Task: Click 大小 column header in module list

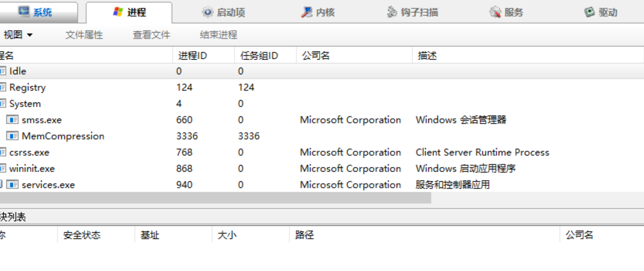Action: [x=250, y=235]
